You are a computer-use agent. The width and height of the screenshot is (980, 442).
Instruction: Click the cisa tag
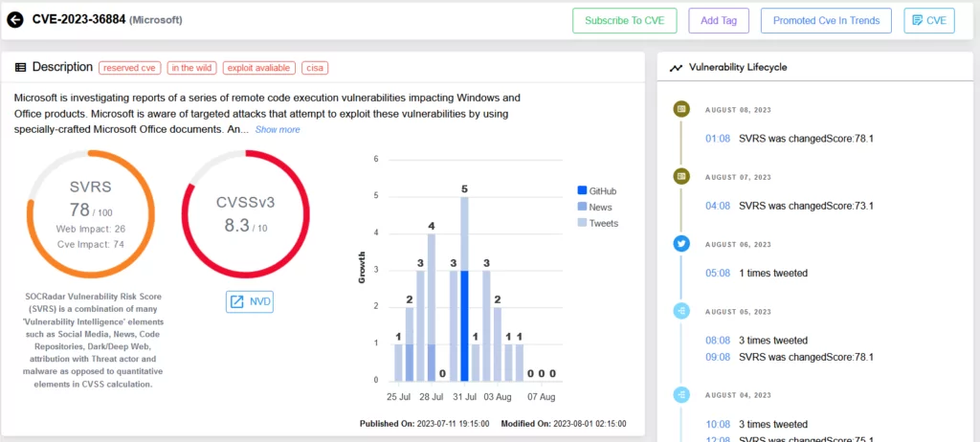[x=315, y=68]
